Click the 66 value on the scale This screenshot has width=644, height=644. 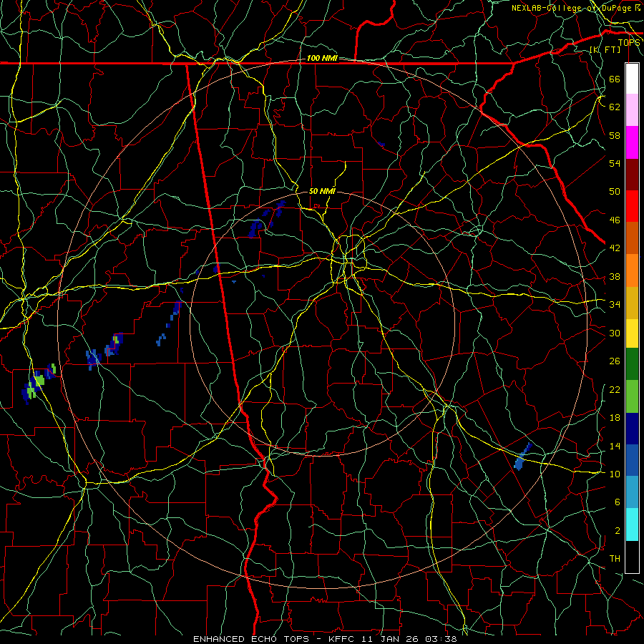click(615, 79)
